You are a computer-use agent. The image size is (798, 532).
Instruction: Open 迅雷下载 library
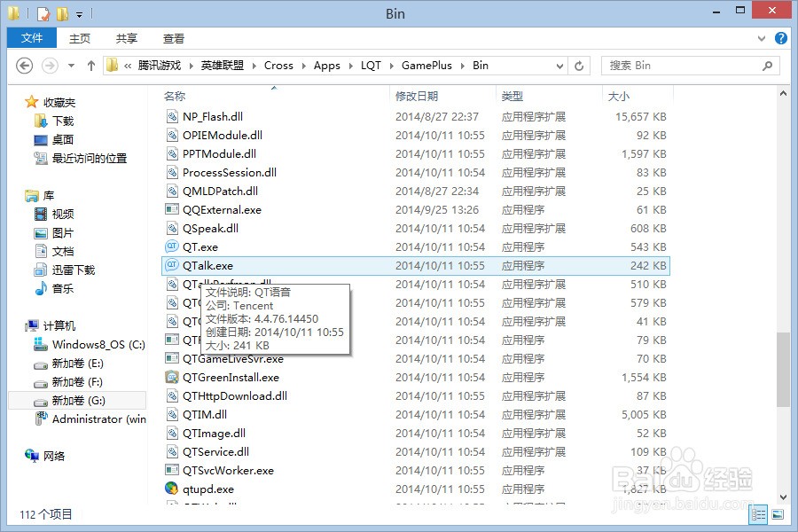pyautogui.click(x=74, y=270)
